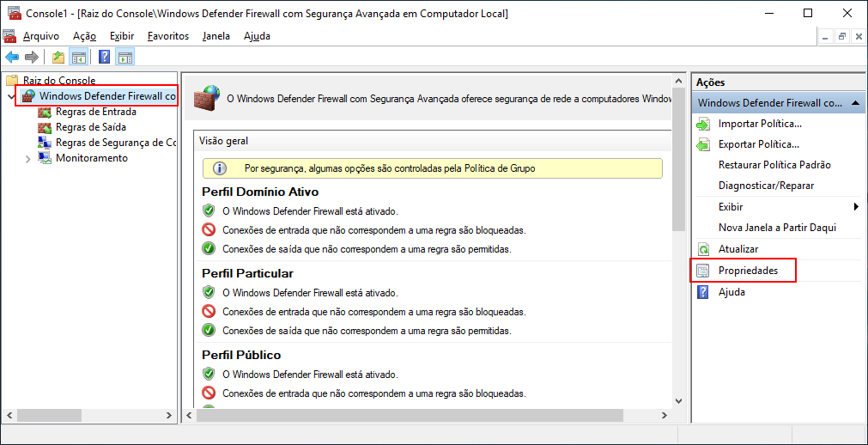Image resolution: width=868 pixels, height=445 pixels.
Task: Click the Forward arrow toolbar icon
Action: pyautogui.click(x=32, y=57)
